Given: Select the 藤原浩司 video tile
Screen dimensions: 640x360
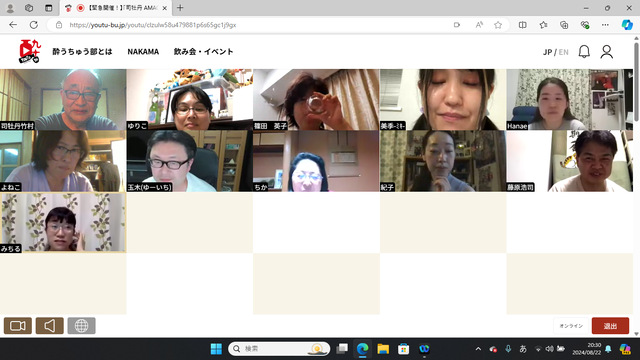Looking at the screenshot, I should point(570,161).
